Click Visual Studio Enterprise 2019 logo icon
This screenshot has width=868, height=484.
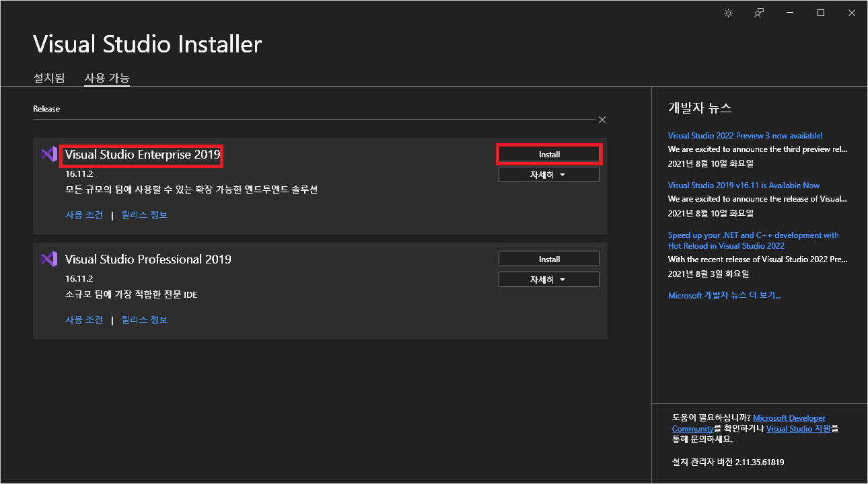coord(49,154)
